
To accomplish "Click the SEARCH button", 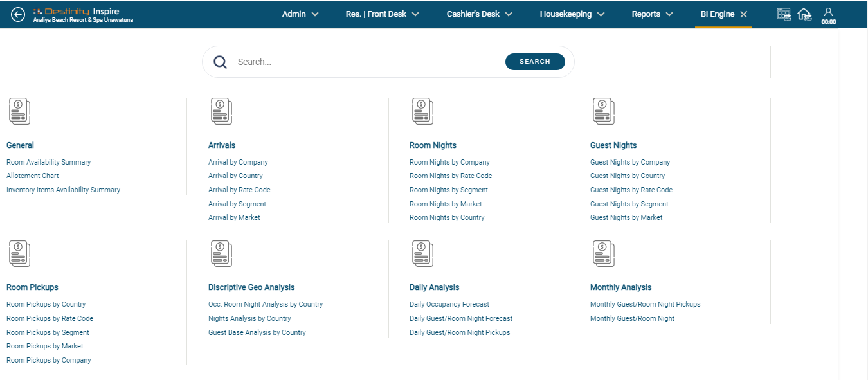I will [x=535, y=62].
